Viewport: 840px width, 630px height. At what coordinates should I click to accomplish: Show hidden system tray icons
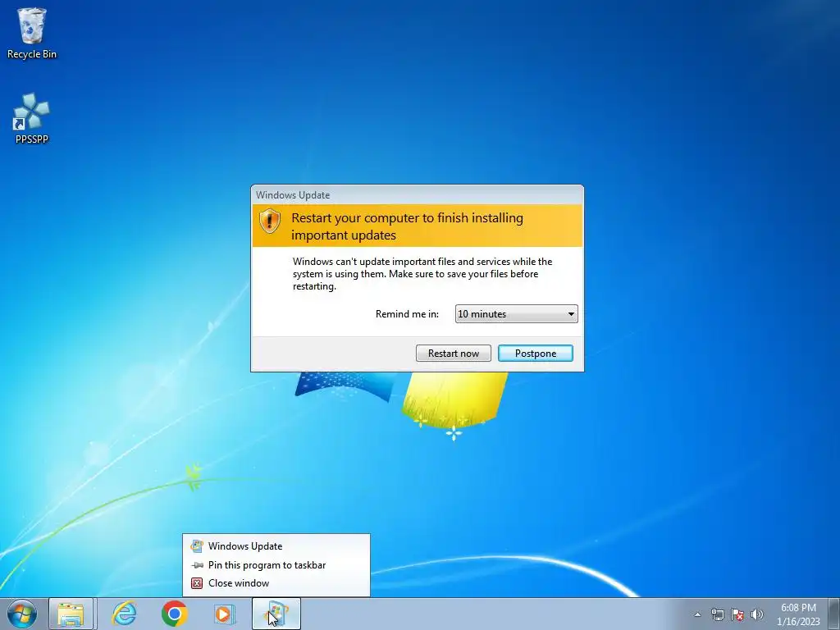(x=697, y=614)
